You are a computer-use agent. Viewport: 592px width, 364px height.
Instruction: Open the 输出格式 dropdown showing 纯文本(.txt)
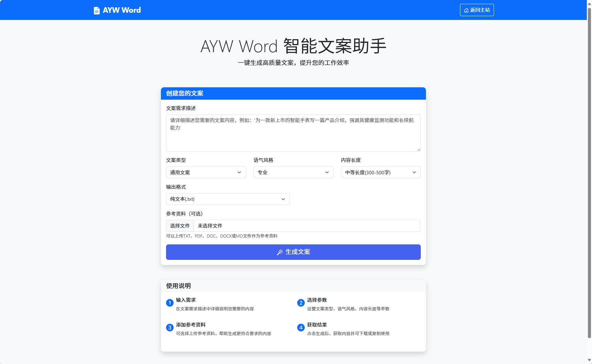[x=228, y=199]
